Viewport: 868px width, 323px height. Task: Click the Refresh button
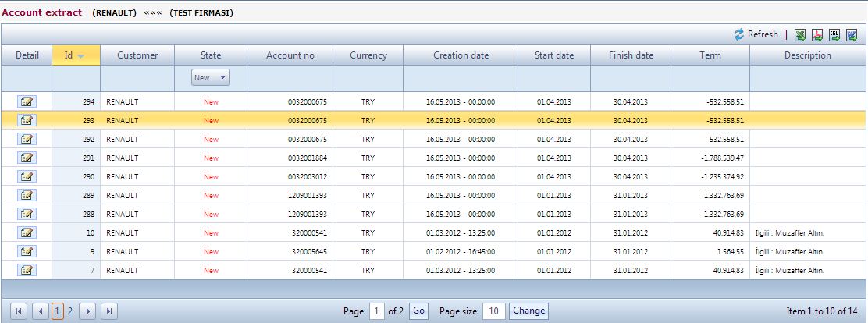[x=756, y=34]
